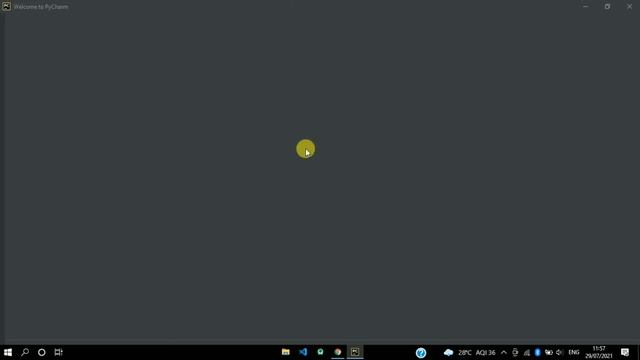Switch to Chrome on taskbar
The width and height of the screenshot is (640, 360).
pos(338,352)
